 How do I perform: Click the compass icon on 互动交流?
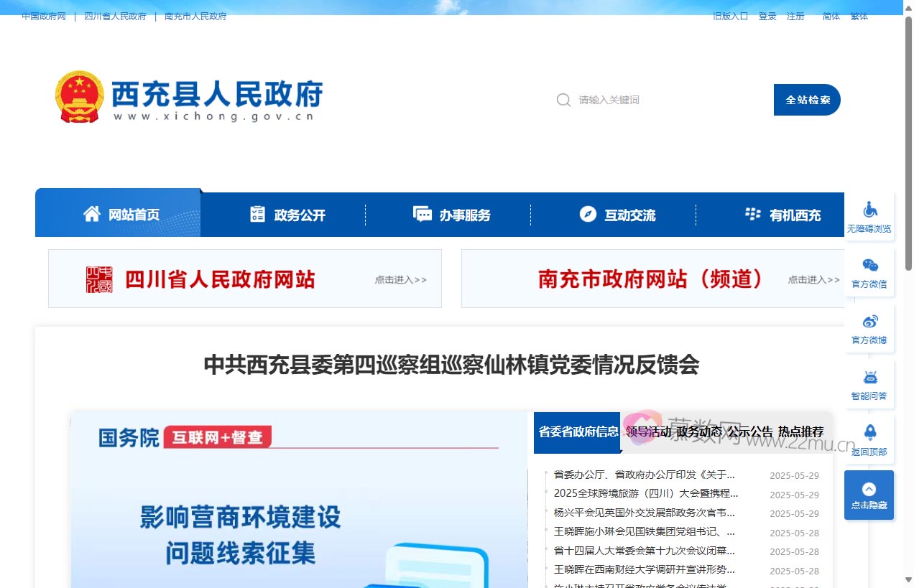tap(588, 213)
